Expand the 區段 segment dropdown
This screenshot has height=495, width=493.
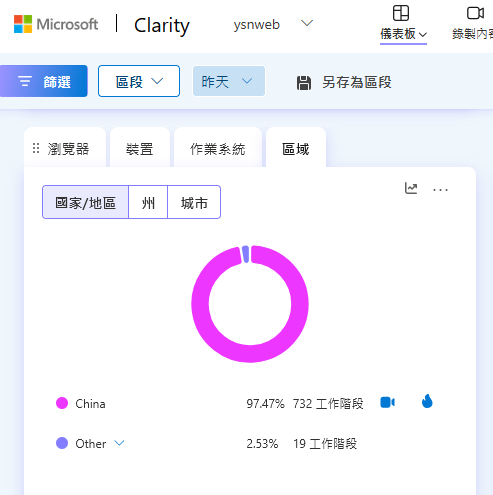tap(139, 81)
